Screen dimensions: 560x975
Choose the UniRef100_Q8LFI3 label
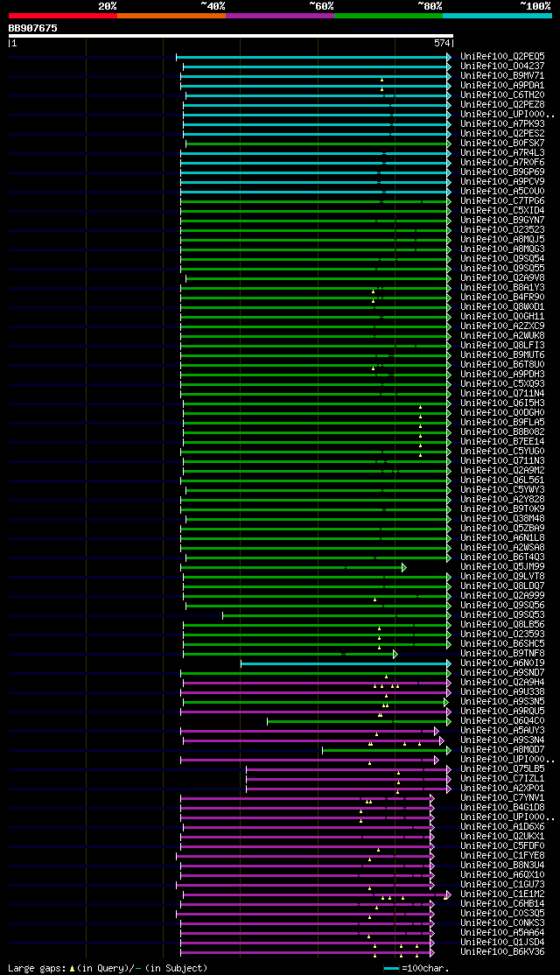(502, 345)
